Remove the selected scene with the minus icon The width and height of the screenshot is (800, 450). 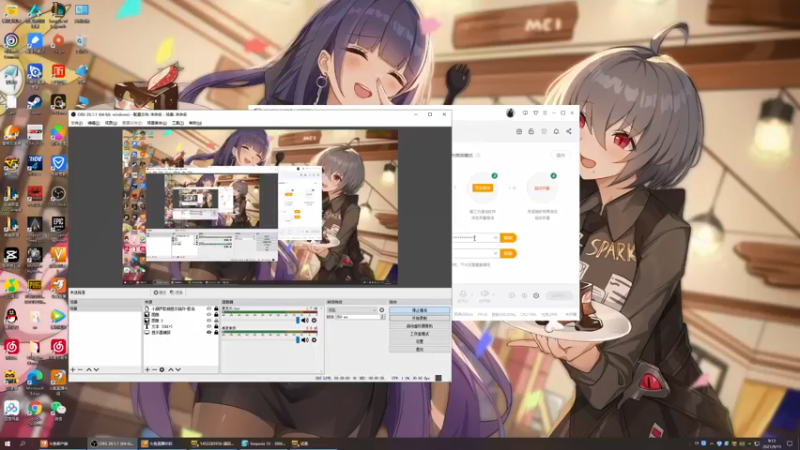(80, 369)
